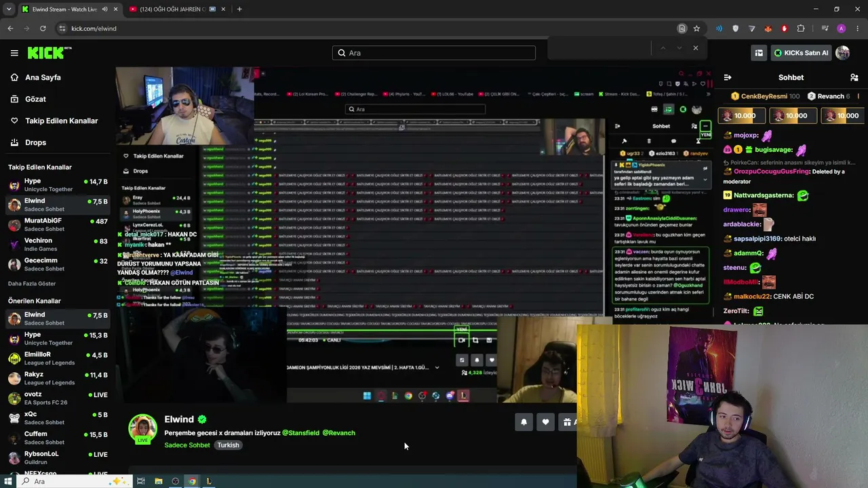The height and width of the screenshot is (488, 868).
Task: Open the Chrome three-dot menu
Action: pos(858,28)
